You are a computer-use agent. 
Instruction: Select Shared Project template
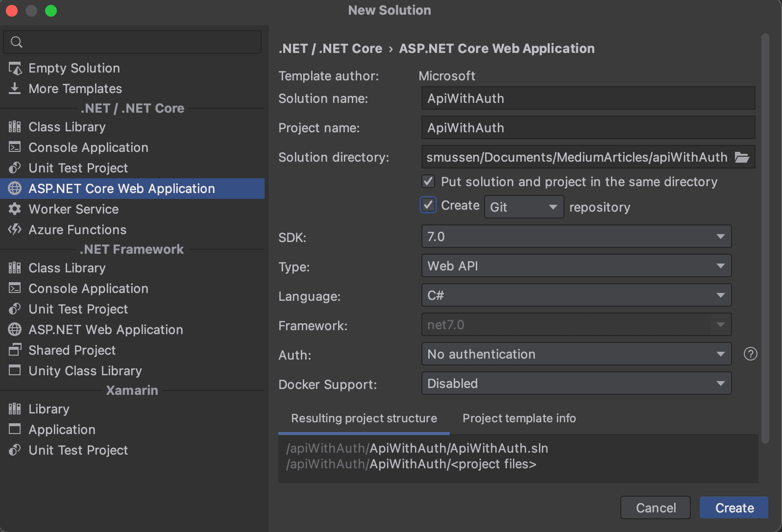coord(132,350)
